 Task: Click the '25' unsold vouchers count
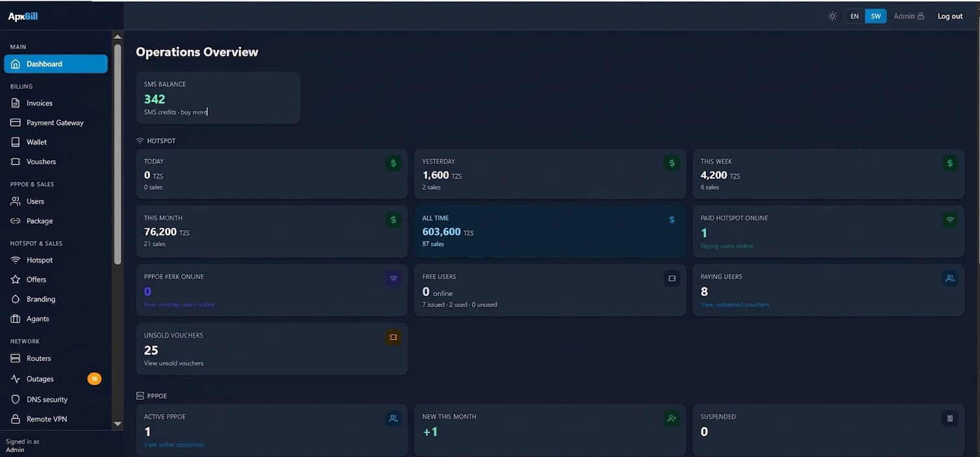(x=151, y=351)
